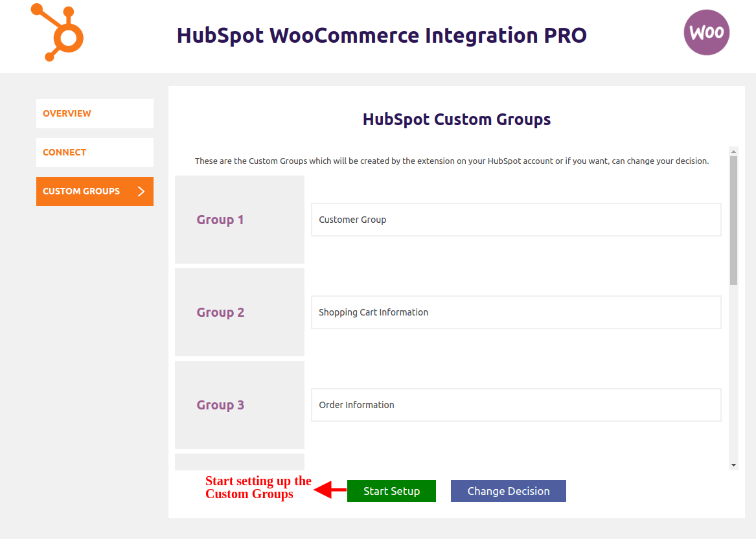Click the Change Decision button
The width and height of the screenshot is (756, 539).
[508, 491]
